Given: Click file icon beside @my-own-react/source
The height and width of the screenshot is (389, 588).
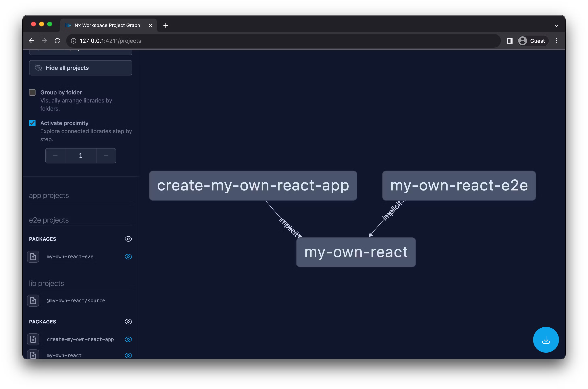Looking at the screenshot, I should (x=33, y=300).
